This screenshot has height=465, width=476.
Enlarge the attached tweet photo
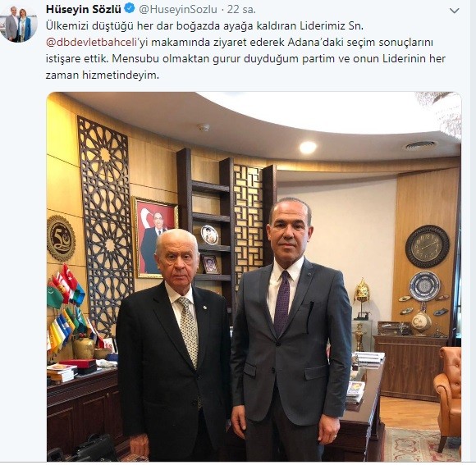pyautogui.click(x=254, y=276)
